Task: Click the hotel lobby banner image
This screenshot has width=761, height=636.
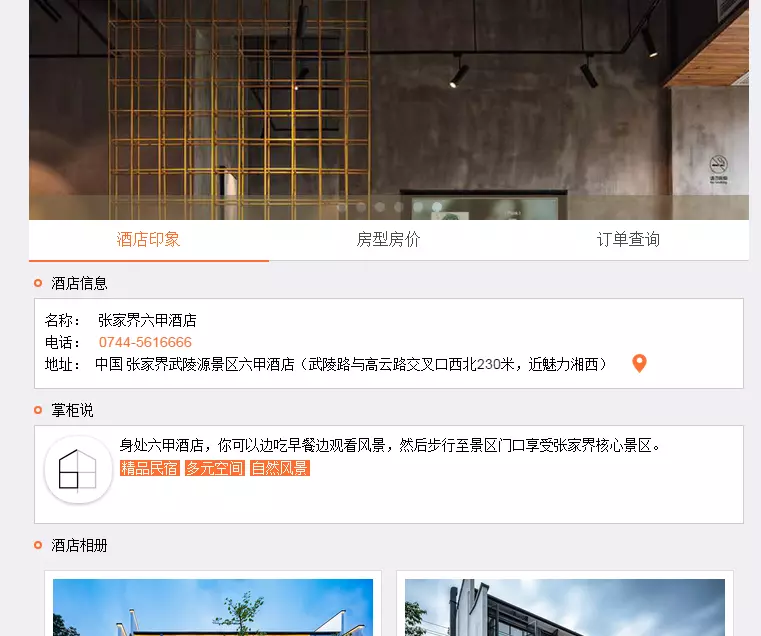Action: (389, 110)
